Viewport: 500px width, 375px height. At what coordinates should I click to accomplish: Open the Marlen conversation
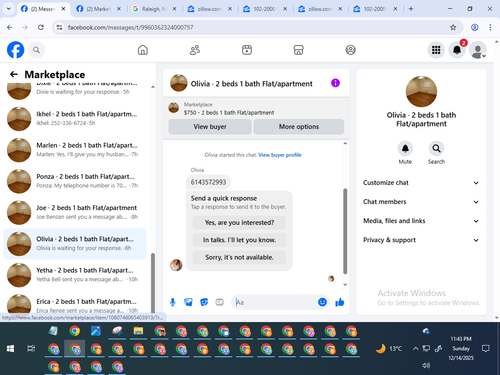tap(75, 150)
